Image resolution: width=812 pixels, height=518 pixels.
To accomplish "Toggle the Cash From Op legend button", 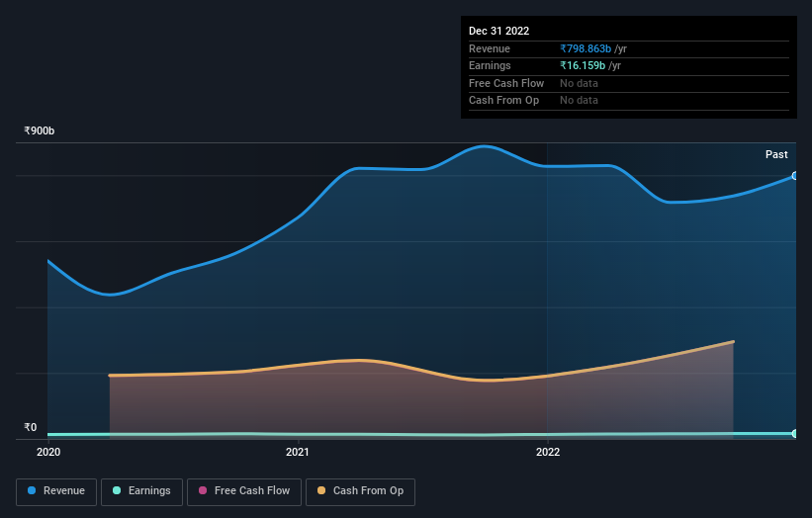I will (360, 491).
